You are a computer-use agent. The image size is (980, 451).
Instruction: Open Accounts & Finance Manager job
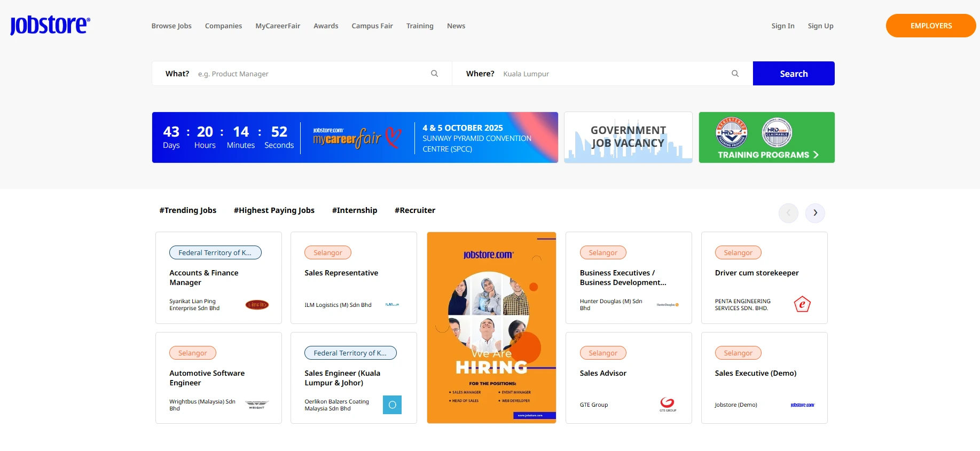pos(204,278)
